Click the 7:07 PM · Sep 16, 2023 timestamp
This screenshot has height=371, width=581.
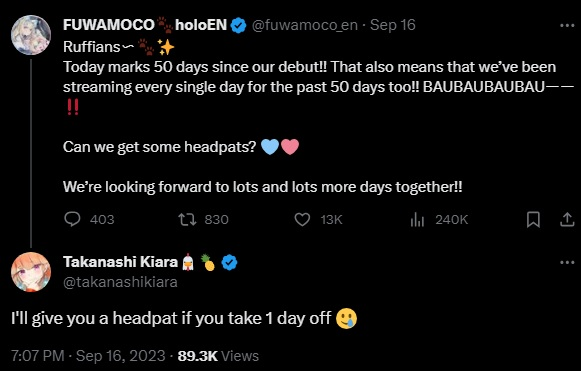click(88, 356)
